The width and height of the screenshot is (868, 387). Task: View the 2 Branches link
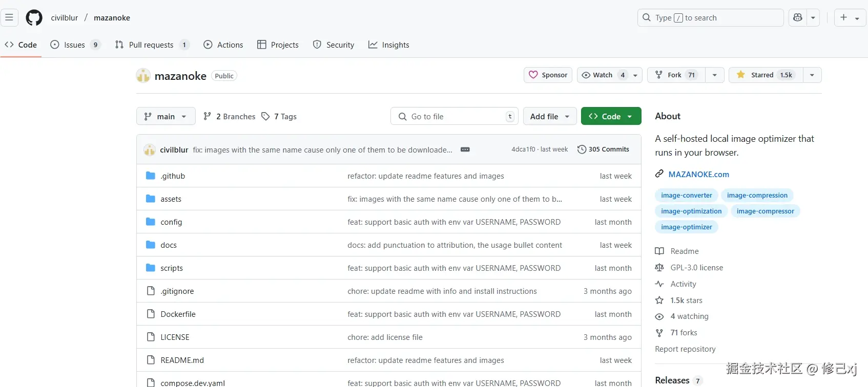[230, 116]
